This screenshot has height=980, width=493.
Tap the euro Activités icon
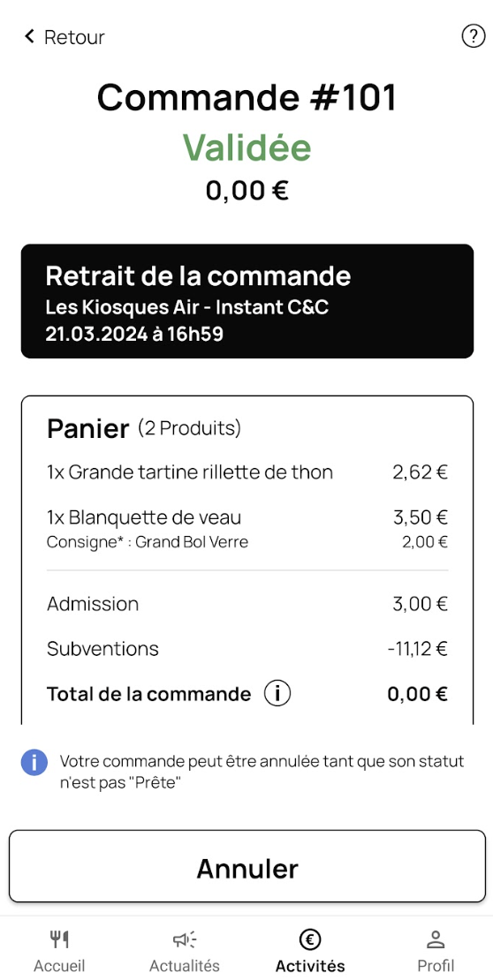point(310,939)
